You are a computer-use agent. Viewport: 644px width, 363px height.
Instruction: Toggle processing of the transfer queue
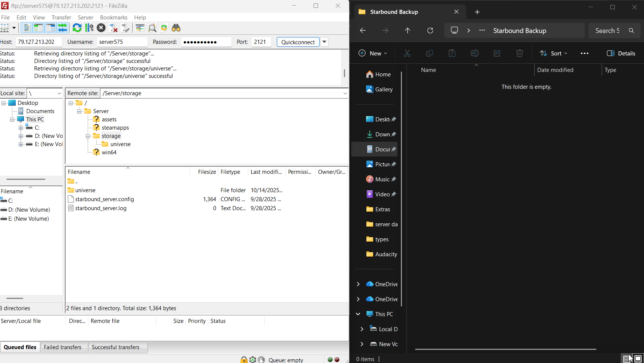click(89, 28)
